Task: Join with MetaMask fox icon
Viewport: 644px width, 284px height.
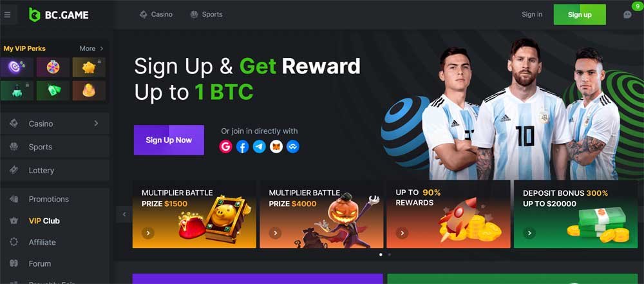Action: pos(276,146)
